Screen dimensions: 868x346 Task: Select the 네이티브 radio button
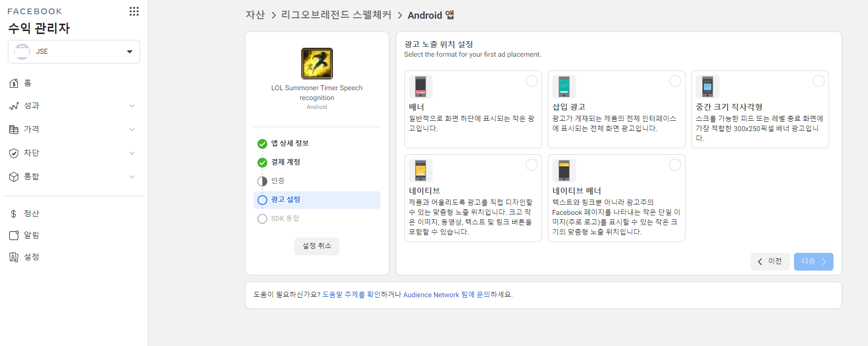click(x=532, y=165)
